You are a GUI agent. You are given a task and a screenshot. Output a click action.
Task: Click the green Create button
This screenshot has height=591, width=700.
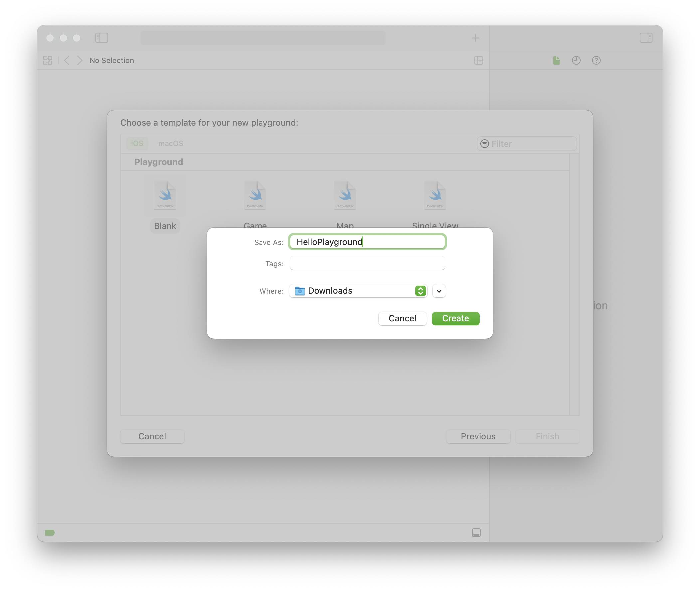(x=455, y=318)
